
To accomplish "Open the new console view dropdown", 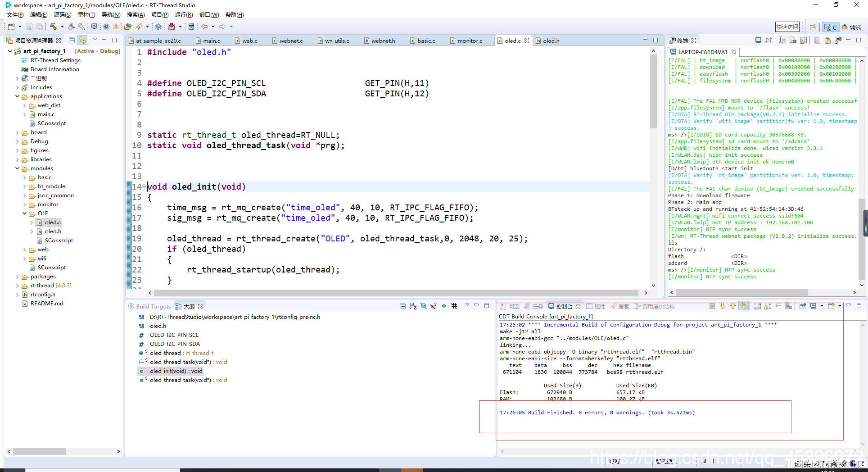I will coord(840,306).
